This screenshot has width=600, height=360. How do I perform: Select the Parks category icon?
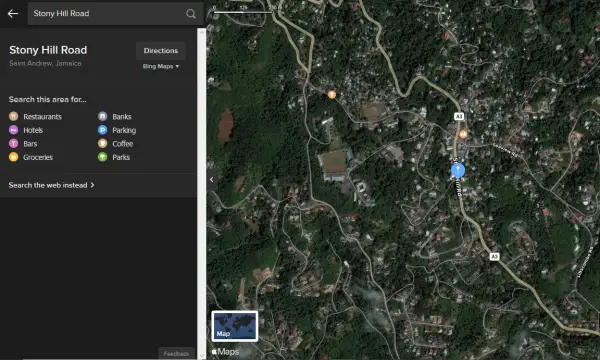tap(103, 157)
